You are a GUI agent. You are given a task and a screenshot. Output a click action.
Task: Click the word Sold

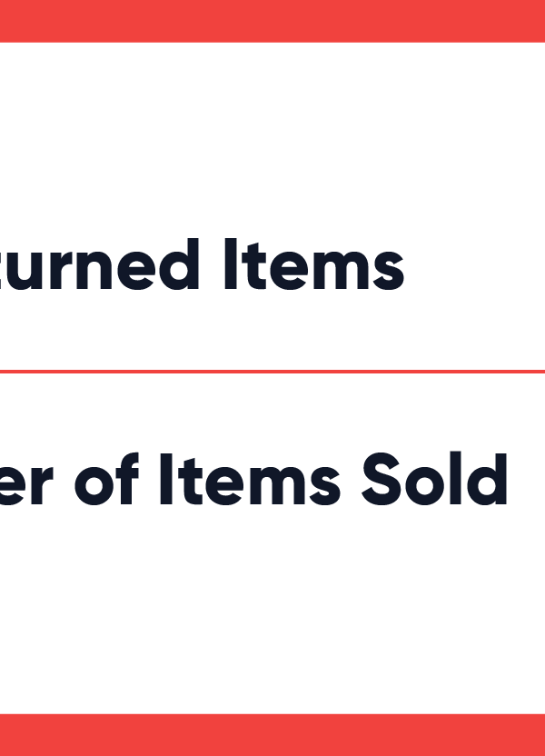435,479
